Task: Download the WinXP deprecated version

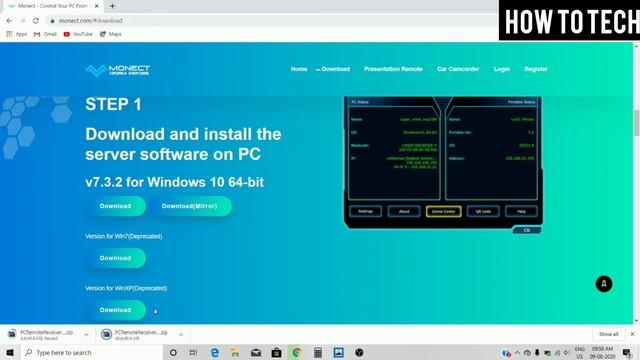Action: (116, 310)
